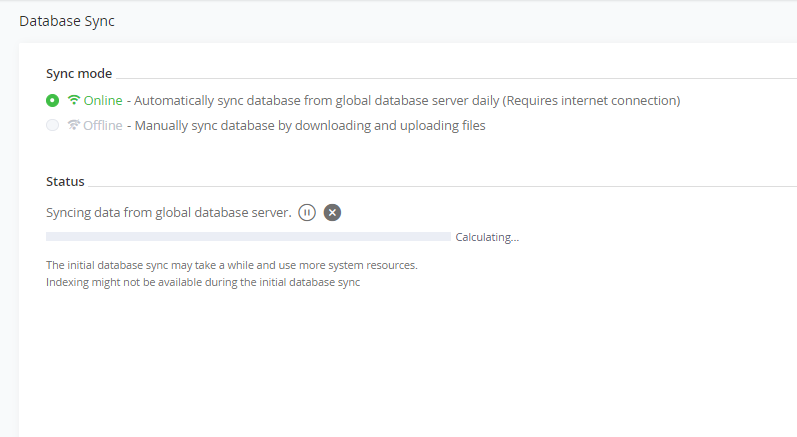The image size is (797, 437).
Task: Cancel the sync with the X icon
Action: tap(333, 212)
